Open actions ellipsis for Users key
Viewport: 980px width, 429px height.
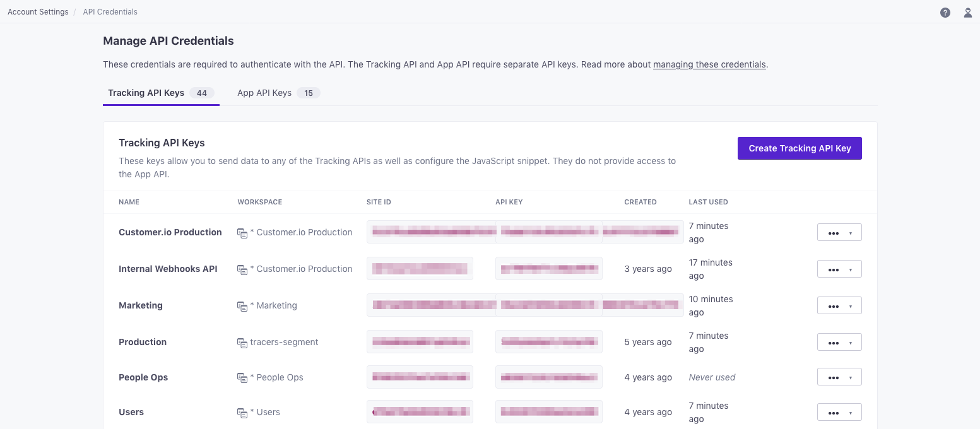pyautogui.click(x=834, y=412)
